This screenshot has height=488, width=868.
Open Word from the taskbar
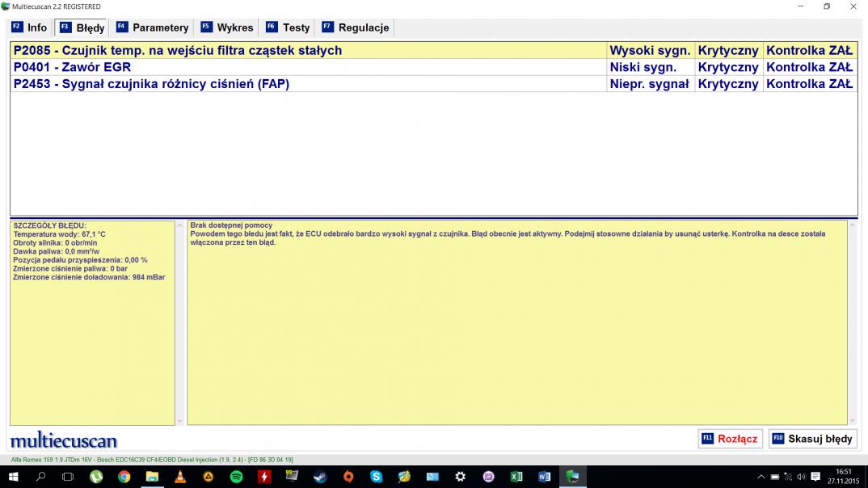(x=544, y=477)
